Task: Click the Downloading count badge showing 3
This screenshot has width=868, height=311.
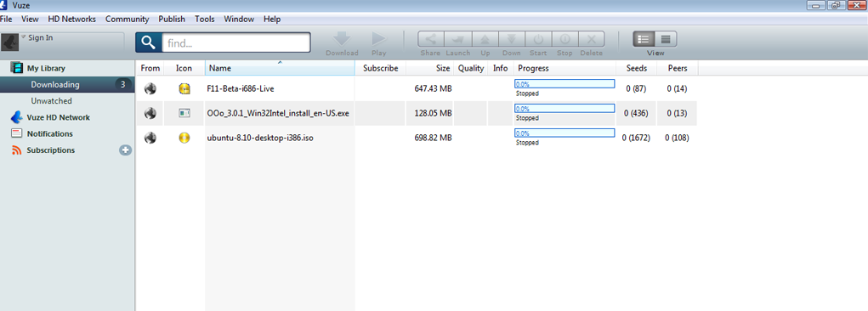Action: tap(123, 85)
